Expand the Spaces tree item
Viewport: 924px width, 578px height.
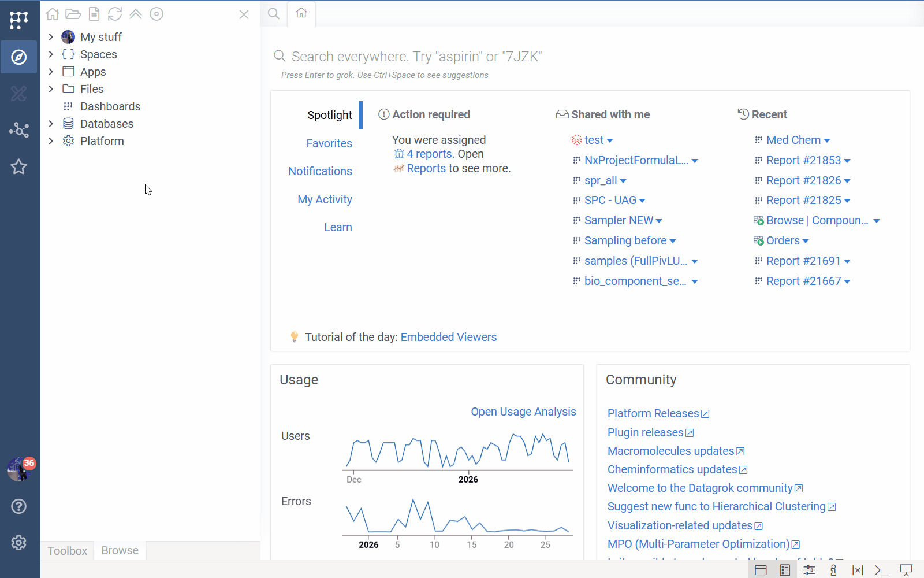51,54
